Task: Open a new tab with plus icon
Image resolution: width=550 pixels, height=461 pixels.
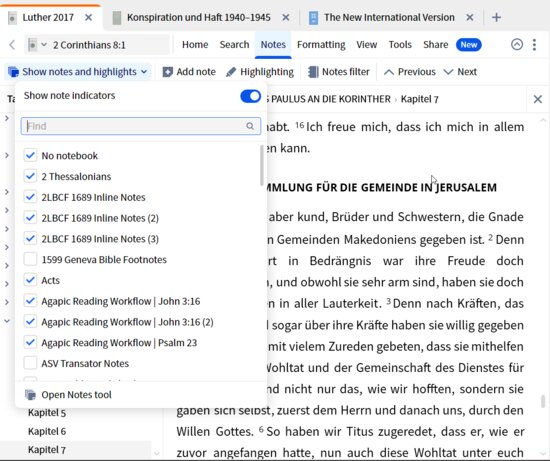Action: click(x=496, y=17)
